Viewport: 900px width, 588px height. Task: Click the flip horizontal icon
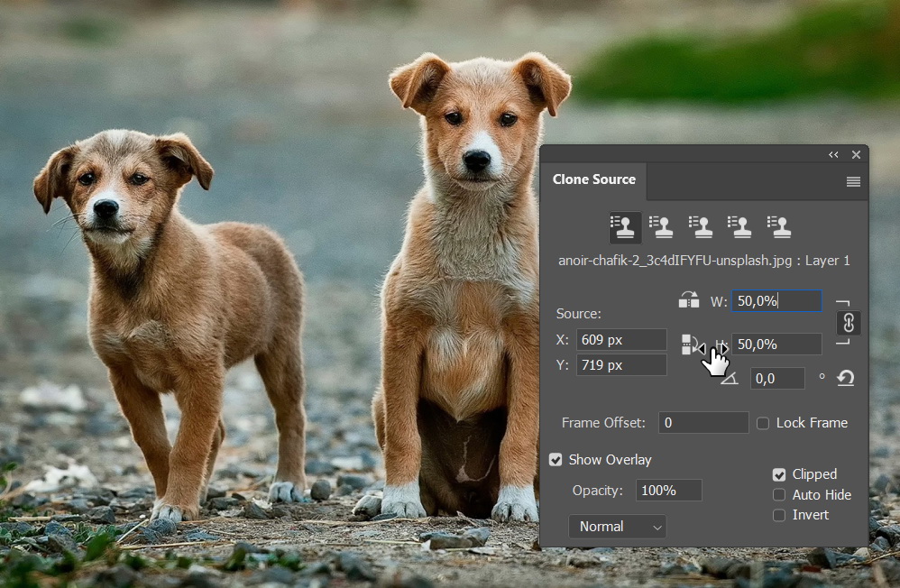[689, 300]
